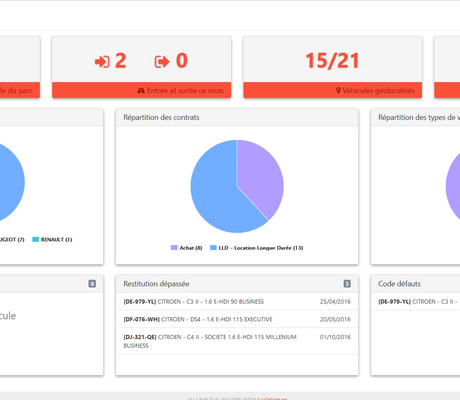Toggle the LLD Location Longue Durée legend swatch

(213, 248)
